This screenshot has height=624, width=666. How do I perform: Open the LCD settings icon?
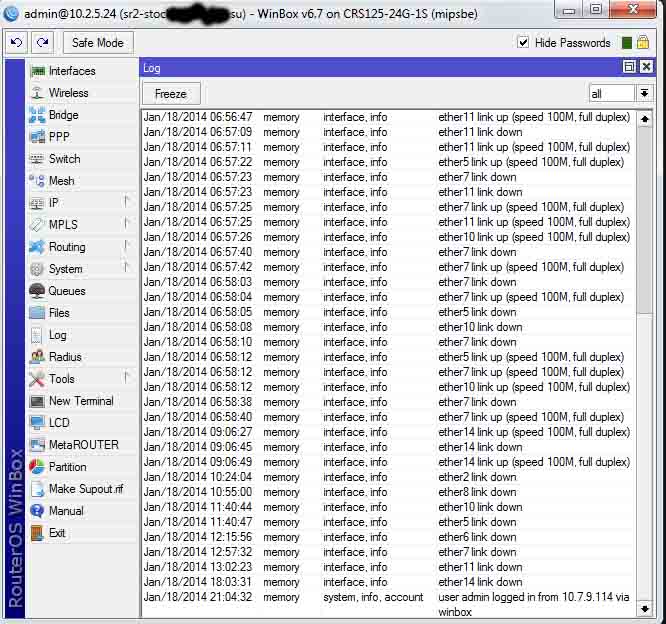pos(37,423)
